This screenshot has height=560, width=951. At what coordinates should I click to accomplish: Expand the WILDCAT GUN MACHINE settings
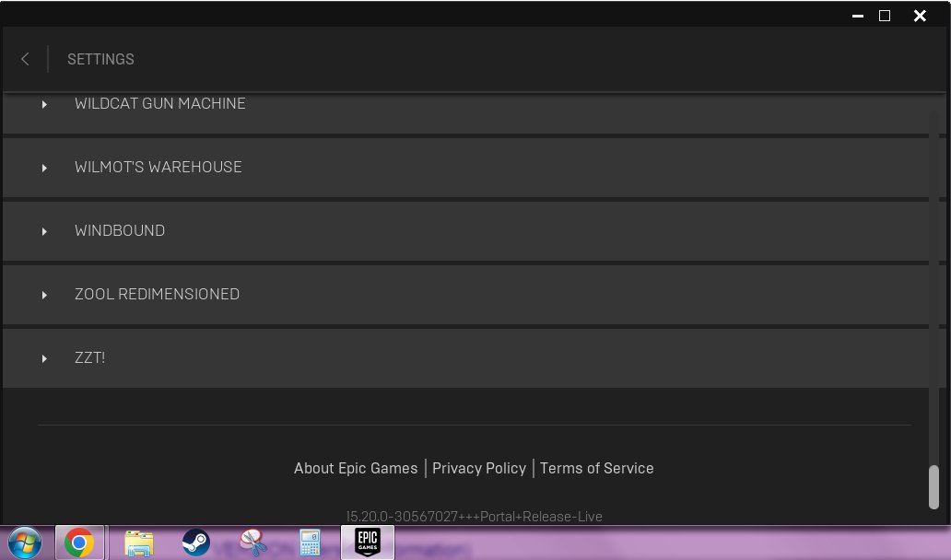click(x=44, y=104)
